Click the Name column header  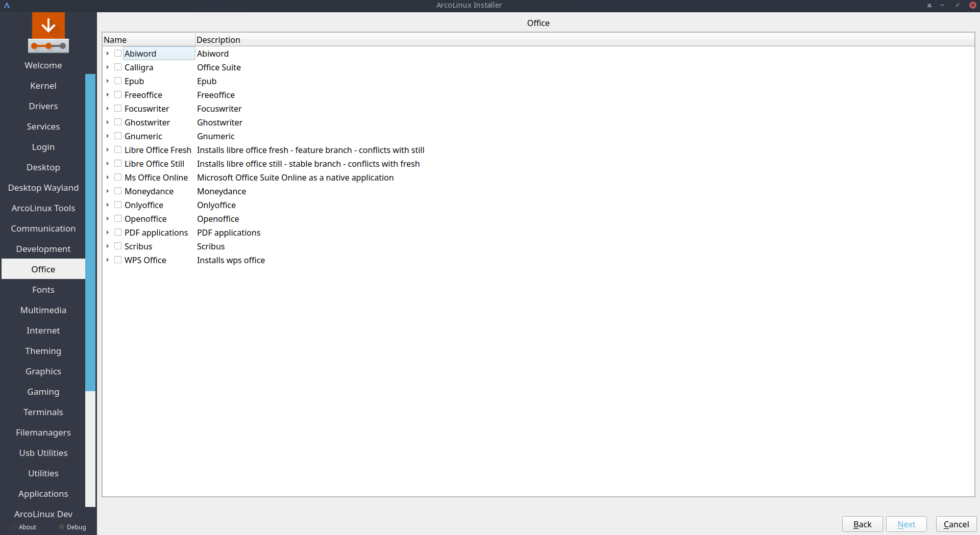(149, 40)
